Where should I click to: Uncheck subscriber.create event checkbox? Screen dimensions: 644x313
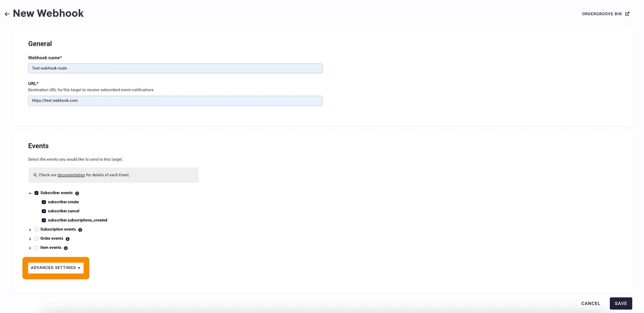tap(44, 202)
